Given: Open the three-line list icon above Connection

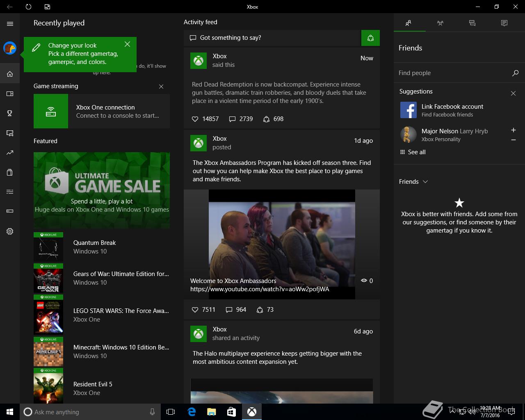Looking at the screenshot, I should [10, 192].
